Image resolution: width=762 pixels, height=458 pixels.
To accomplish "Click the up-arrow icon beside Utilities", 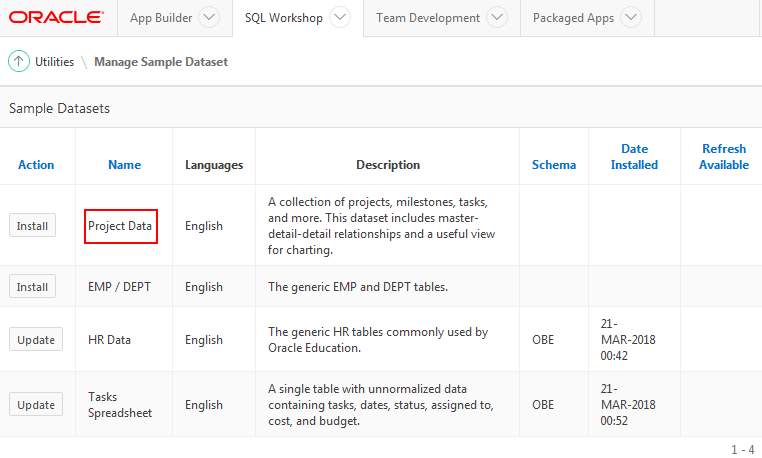I will pyautogui.click(x=19, y=61).
